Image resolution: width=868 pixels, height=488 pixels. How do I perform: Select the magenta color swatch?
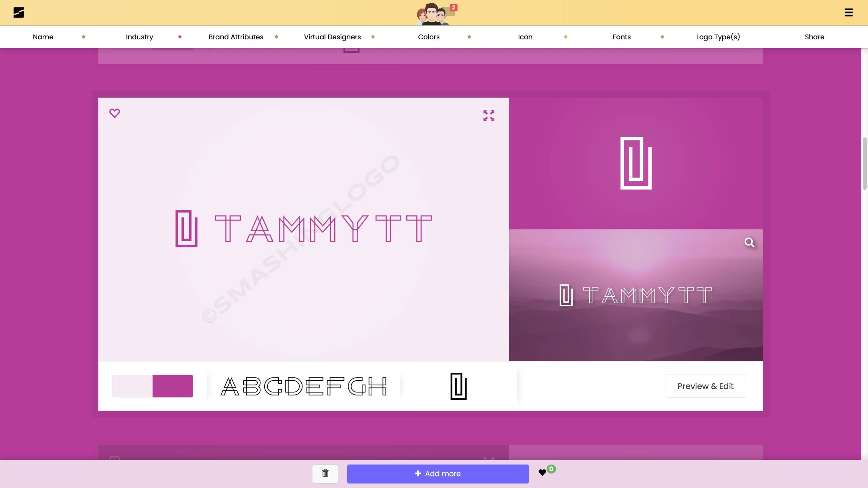[x=173, y=386]
